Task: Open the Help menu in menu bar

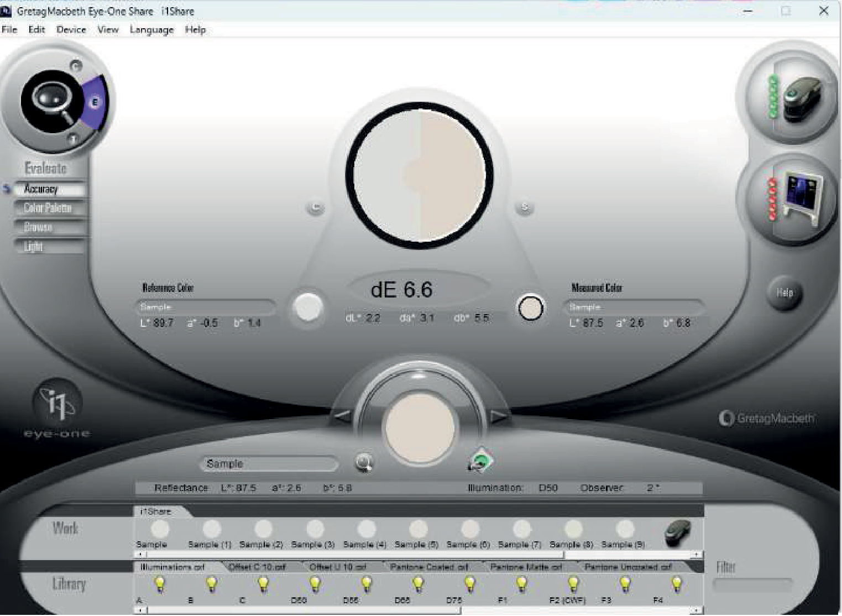Action: click(195, 30)
